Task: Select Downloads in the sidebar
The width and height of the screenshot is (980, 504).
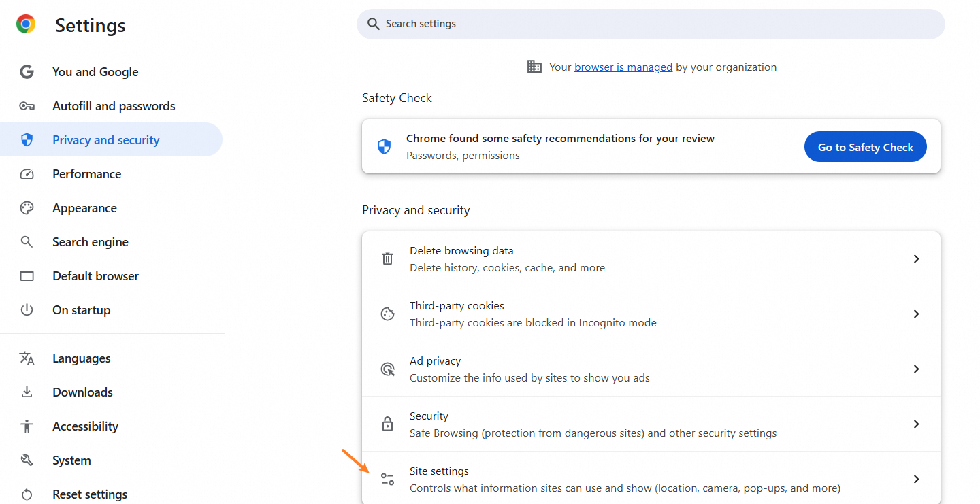Action: (x=82, y=392)
